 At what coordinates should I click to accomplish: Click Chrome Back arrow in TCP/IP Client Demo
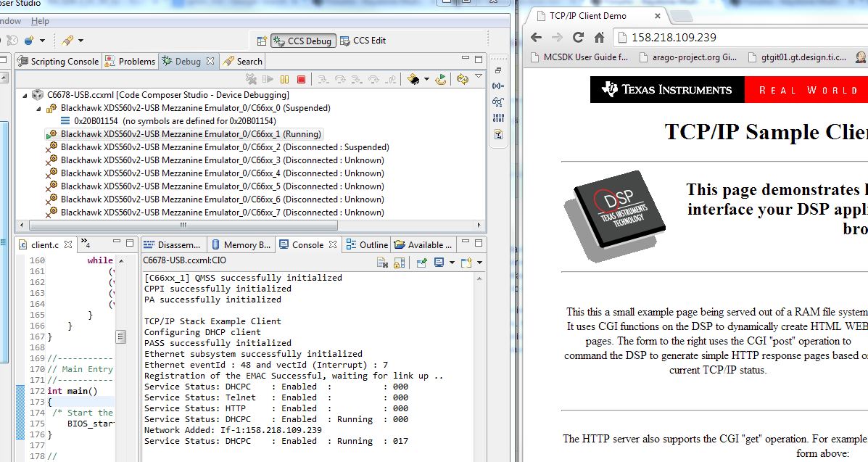(x=536, y=37)
